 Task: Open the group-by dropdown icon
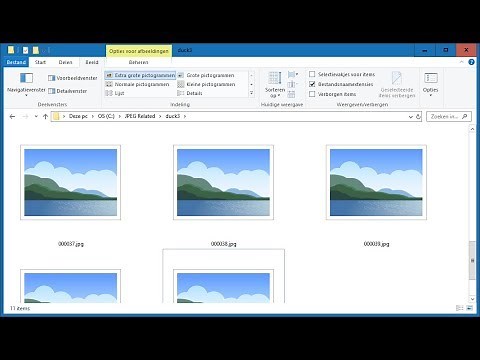click(x=293, y=74)
